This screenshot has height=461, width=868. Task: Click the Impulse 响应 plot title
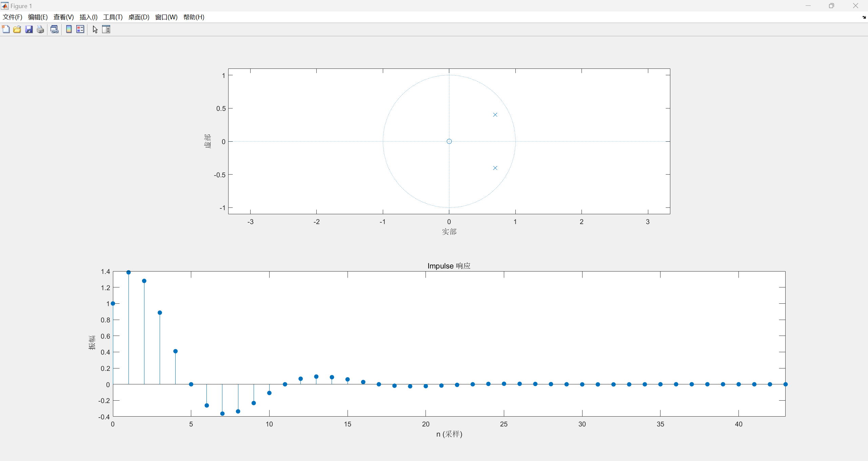pos(449,266)
